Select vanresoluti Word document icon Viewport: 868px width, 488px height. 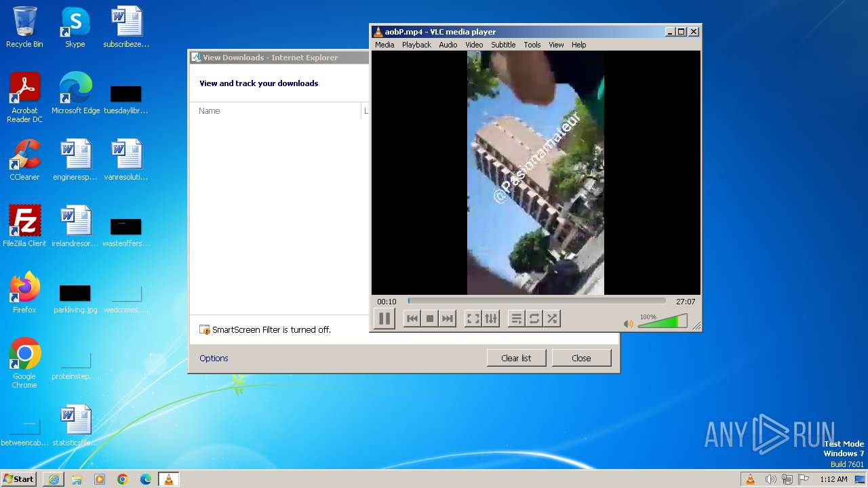point(126,160)
